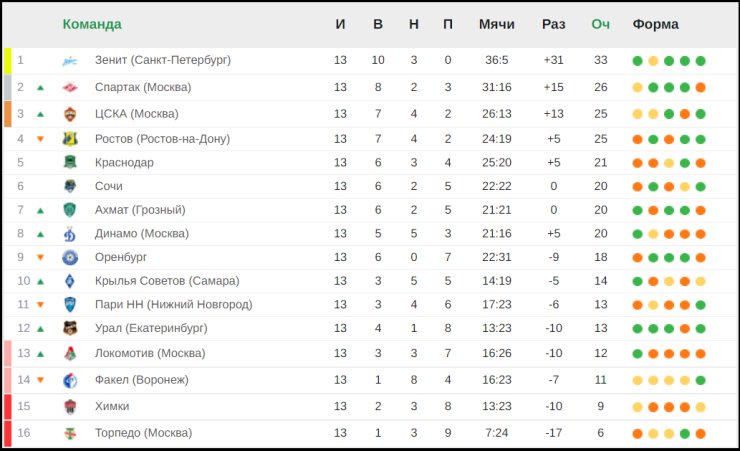This screenshot has width=740, height=451.
Task: Sort table by Команда column header
Action: (92, 24)
